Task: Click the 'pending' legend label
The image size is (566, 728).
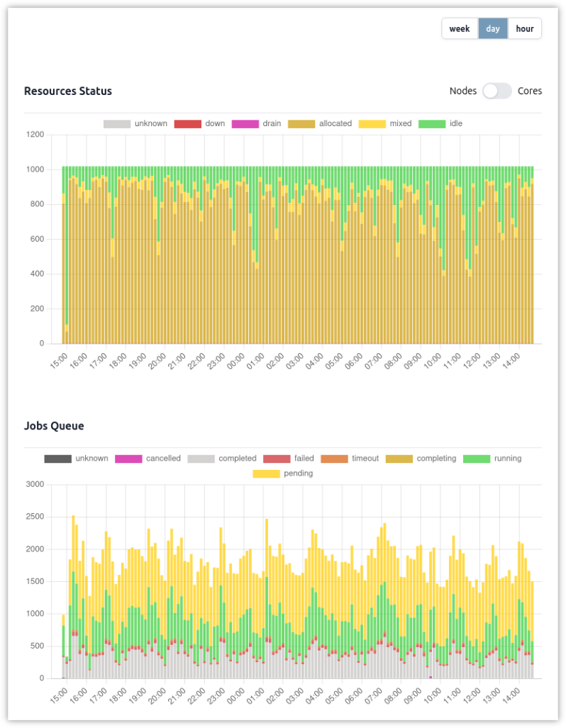Action: coord(299,474)
